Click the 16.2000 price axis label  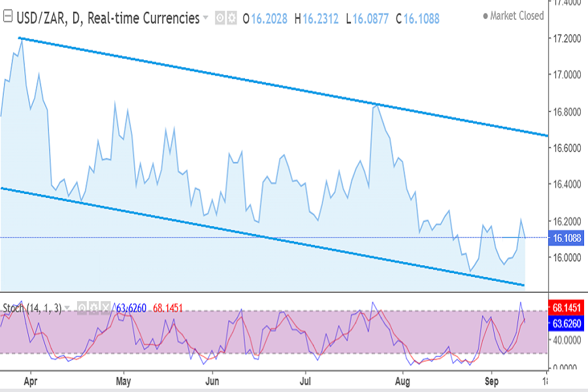click(x=567, y=221)
